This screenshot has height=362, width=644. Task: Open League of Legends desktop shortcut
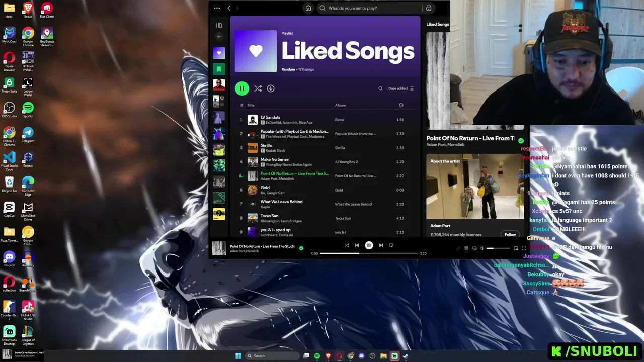(28, 335)
